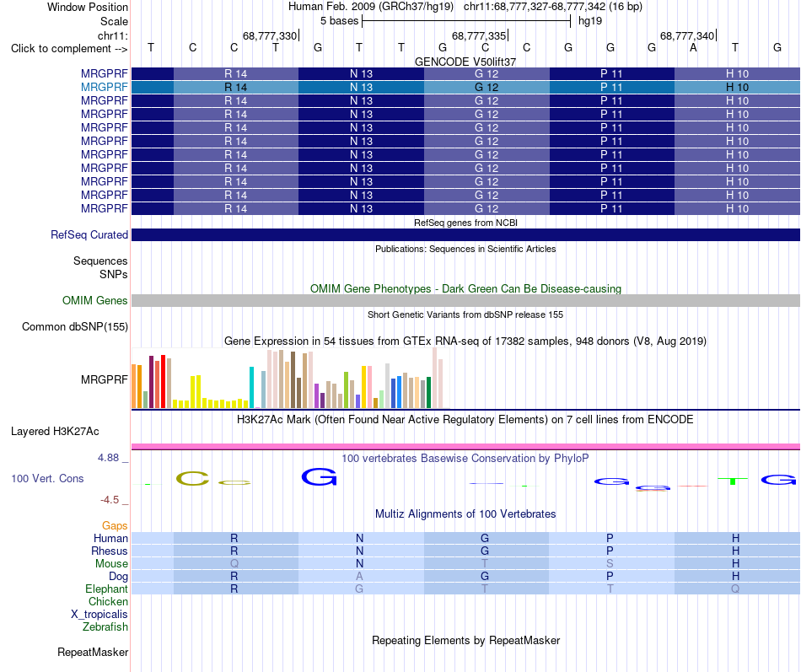Click the 68,777,330 coordinate tick label
The height and width of the screenshot is (672, 801).
click(270, 35)
